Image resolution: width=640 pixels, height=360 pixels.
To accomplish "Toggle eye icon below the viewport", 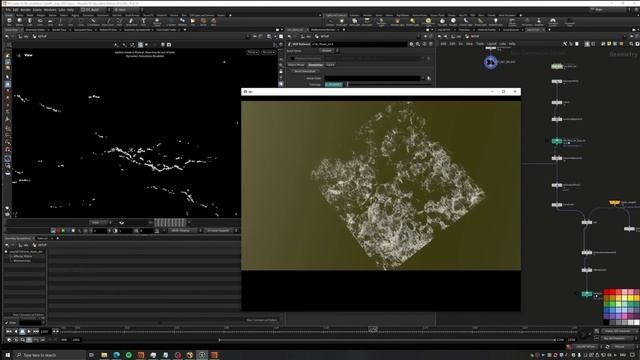I will [x=121, y=222].
